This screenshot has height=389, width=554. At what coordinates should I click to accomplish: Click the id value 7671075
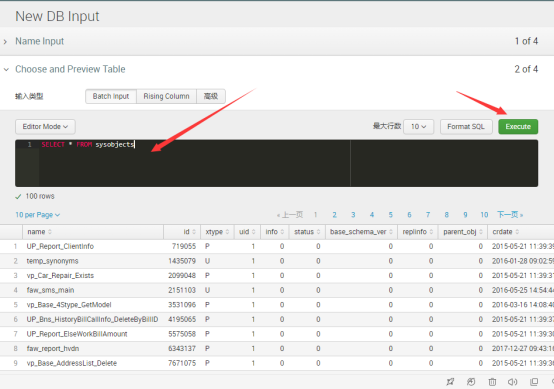[182, 363]
